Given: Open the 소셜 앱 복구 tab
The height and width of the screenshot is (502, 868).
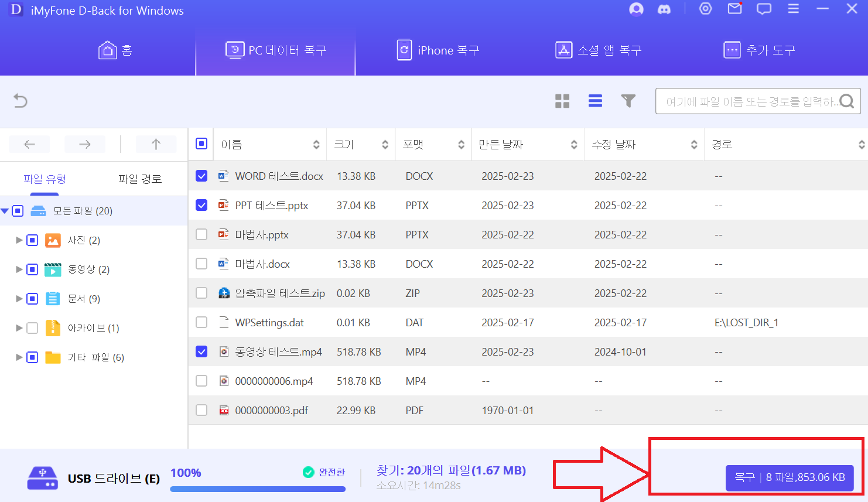Looking at the screenshot, I should point(599,50).
